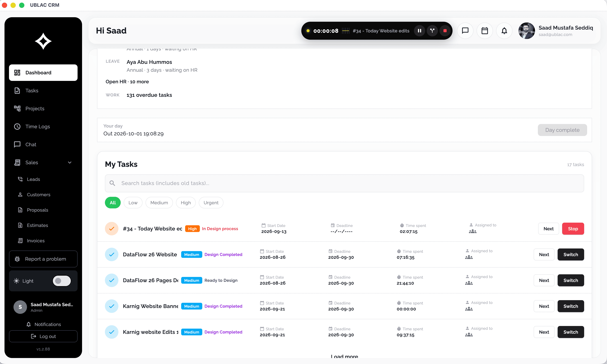Open Chat in sidebar

(x=43, y=145)
